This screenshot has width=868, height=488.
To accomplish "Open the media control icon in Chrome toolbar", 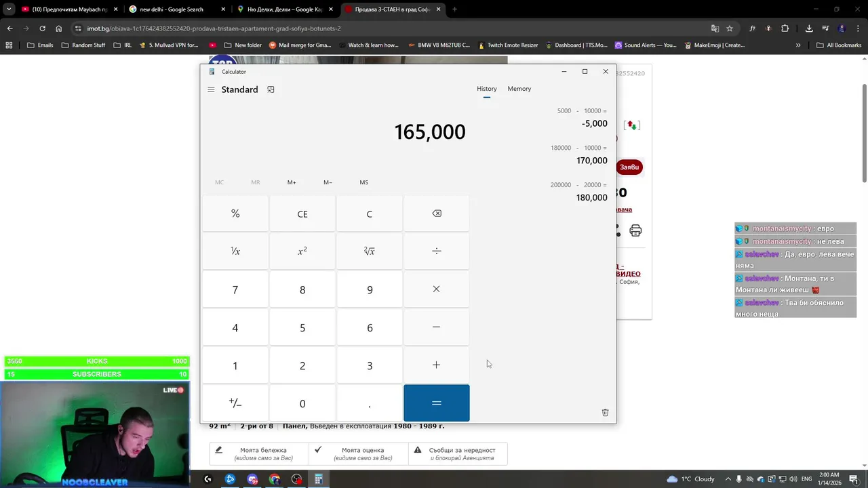I will click(x=825, y=28).
